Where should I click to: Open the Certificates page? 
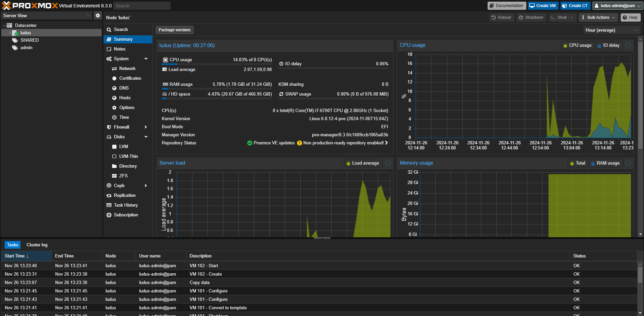pos(128,78)
